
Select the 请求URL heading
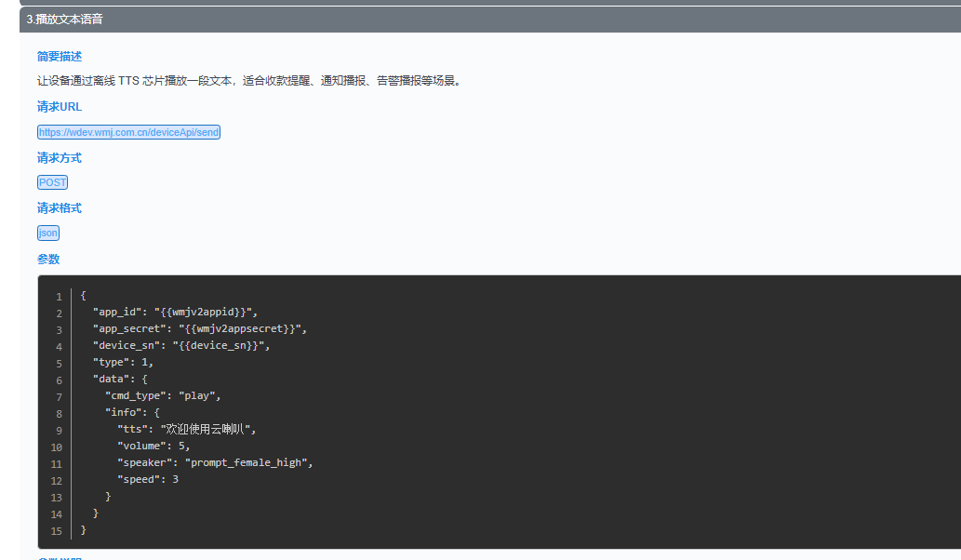(x=60, y=107)
